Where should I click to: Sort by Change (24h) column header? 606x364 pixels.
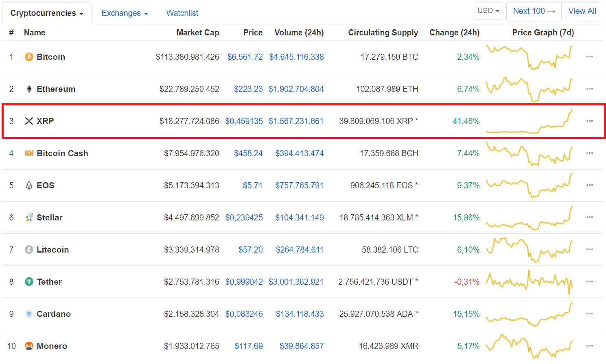coord(455,33)
